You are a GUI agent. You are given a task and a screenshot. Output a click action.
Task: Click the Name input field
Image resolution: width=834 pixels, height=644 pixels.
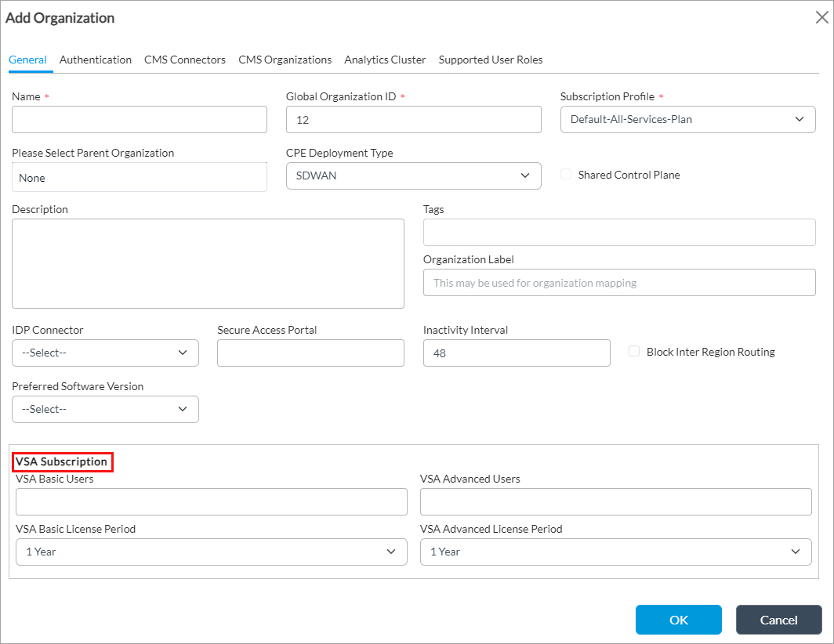click(x=140, y=119)
